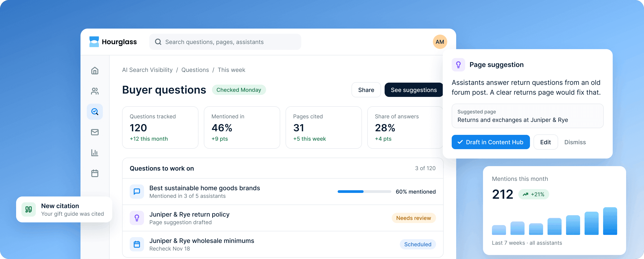Click Buyer questions page title
This screenshot has width=644, height=259.
pos(164,90)
